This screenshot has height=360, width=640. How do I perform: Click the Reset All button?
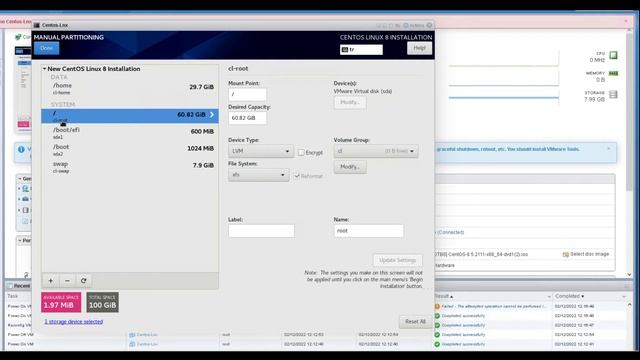[415, 322]
